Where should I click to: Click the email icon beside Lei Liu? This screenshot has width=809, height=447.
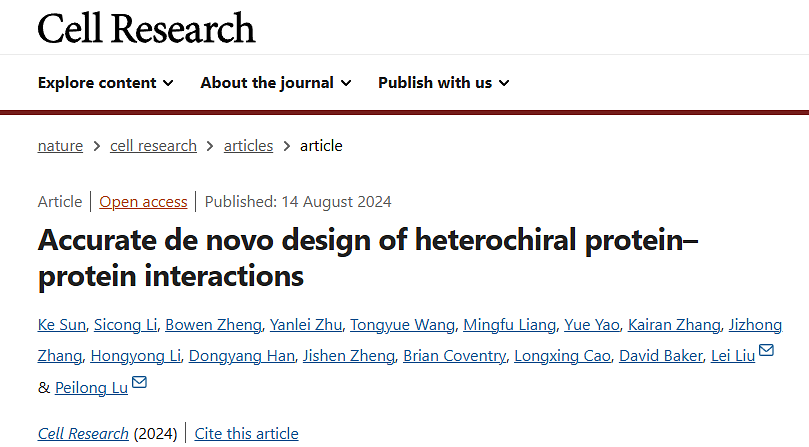767,350
